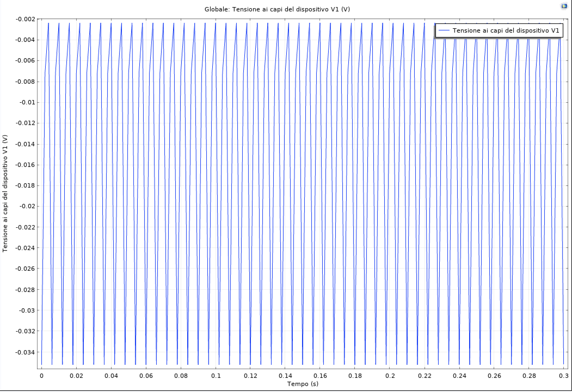Screen dimensions: 572x392
Task: Click the -0.02 tick label on y-axis
Action: [x=27, y=206]
